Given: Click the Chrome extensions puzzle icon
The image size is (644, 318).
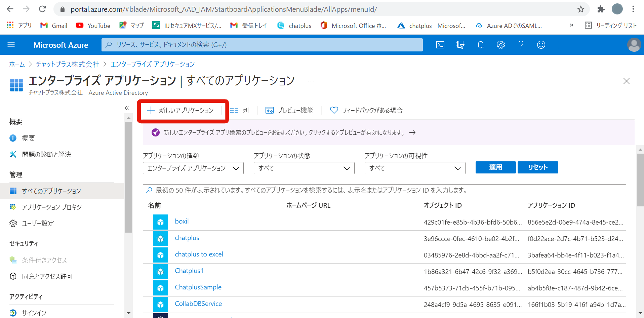Looking at the screenshot, I should pyautogui.click(x=601, y=9).
